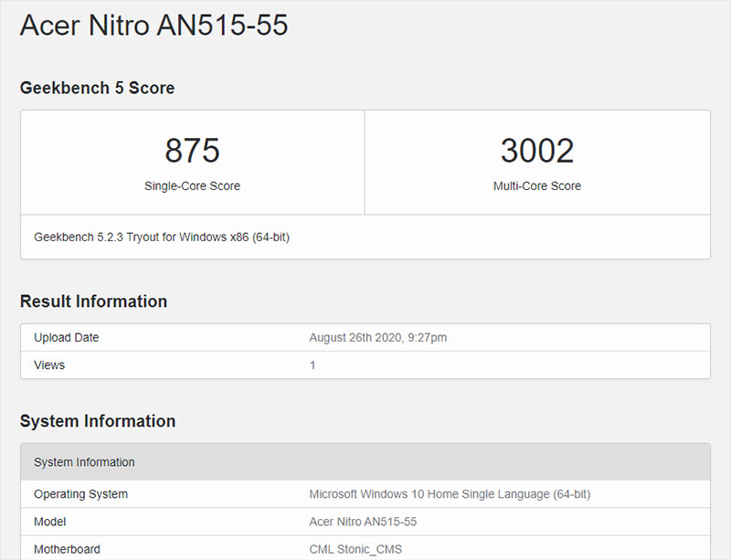Select the Geekbench 5 Score heading

point(97,88)
